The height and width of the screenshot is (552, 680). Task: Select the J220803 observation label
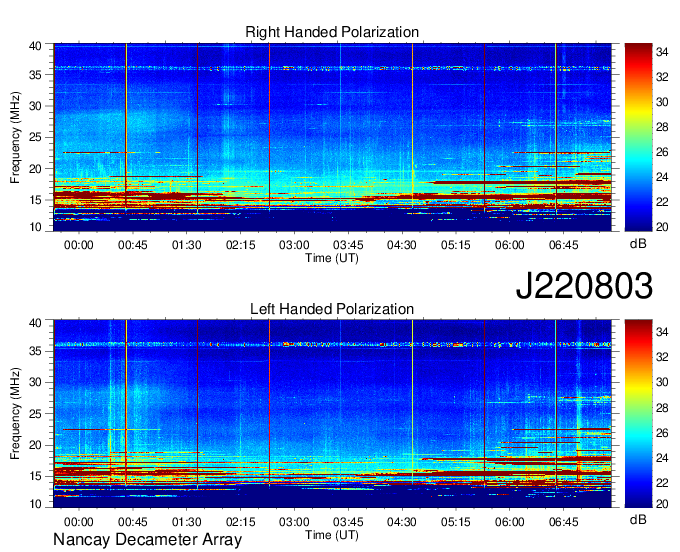[584, 286]
